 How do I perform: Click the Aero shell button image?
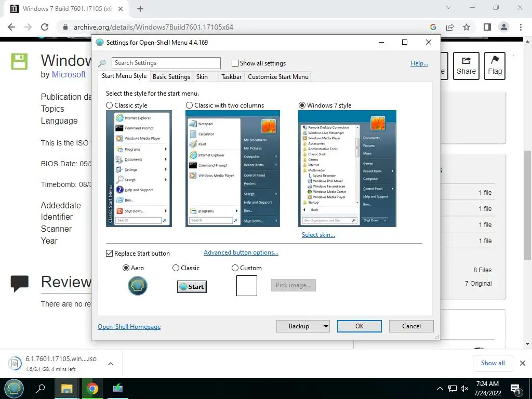tap(137, 285)
